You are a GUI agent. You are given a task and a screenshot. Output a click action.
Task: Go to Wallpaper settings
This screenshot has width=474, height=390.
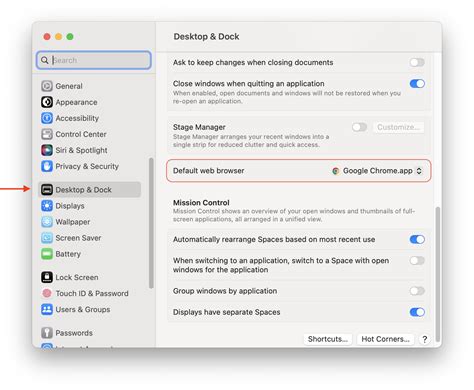tap(89, 222)
